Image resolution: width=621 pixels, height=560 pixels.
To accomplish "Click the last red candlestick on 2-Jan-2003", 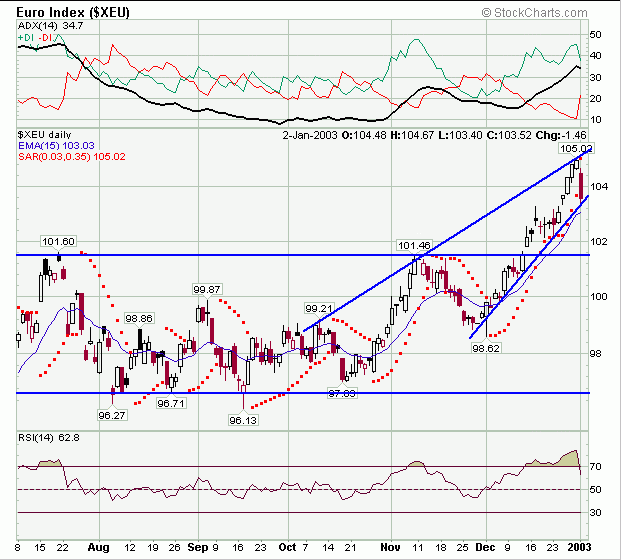I will point(581,186).
